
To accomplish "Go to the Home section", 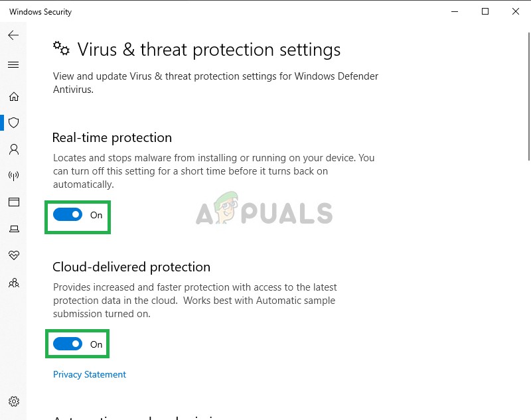I will pyautogui.click(x=13, y=97).
